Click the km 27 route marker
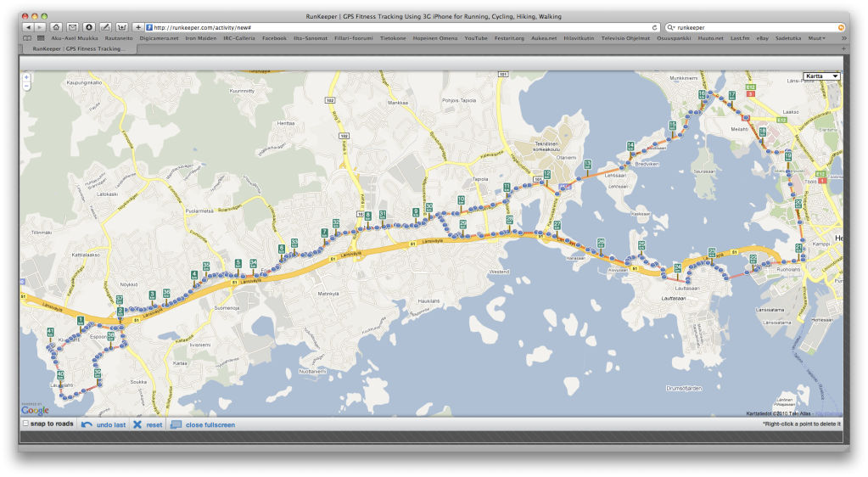 557,226
